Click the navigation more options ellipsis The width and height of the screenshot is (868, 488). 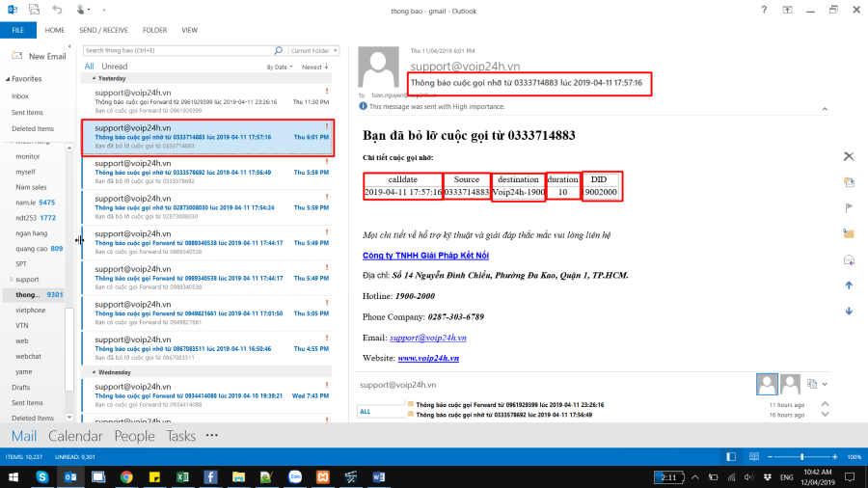pyautogui.click(x=212, y=435)
